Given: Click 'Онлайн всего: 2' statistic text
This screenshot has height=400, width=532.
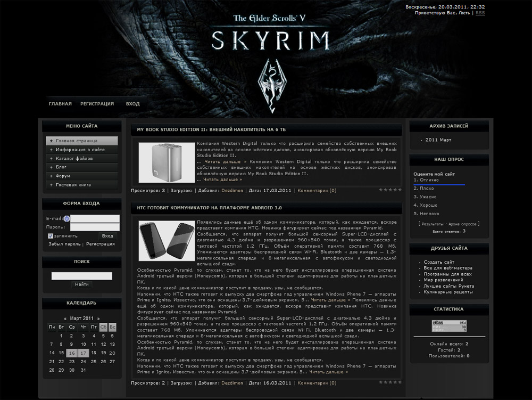Looking at the screenshot, I should pyautogui.click(x=449, y=344).
